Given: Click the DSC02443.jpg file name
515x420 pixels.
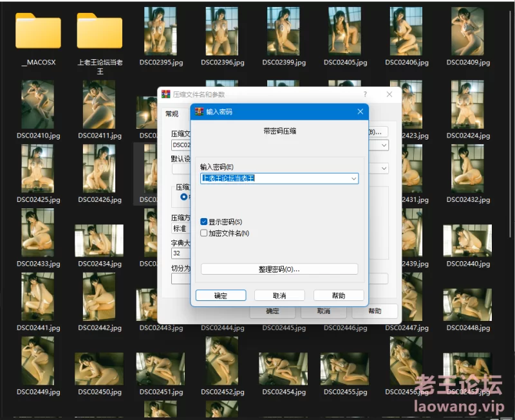Looking at the screenshot, I should [162, 328].
